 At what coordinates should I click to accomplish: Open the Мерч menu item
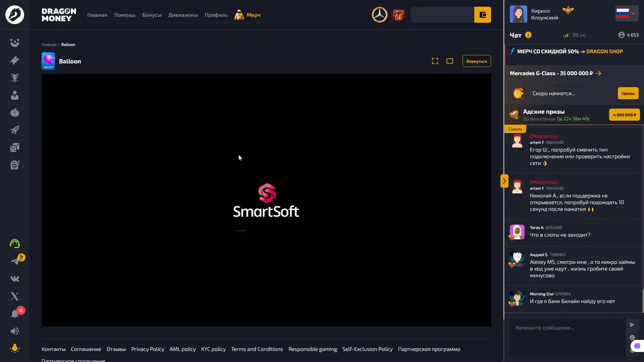click(254, 15)
